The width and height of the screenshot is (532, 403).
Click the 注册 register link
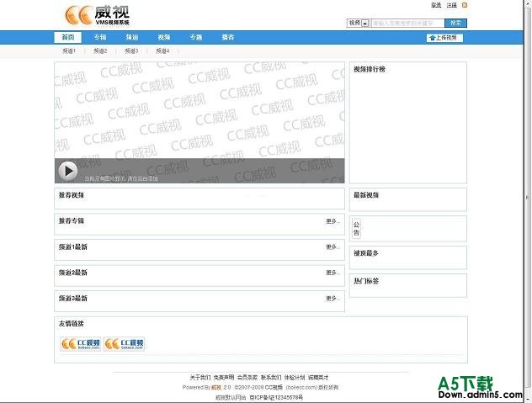click(x=451, y=5)
